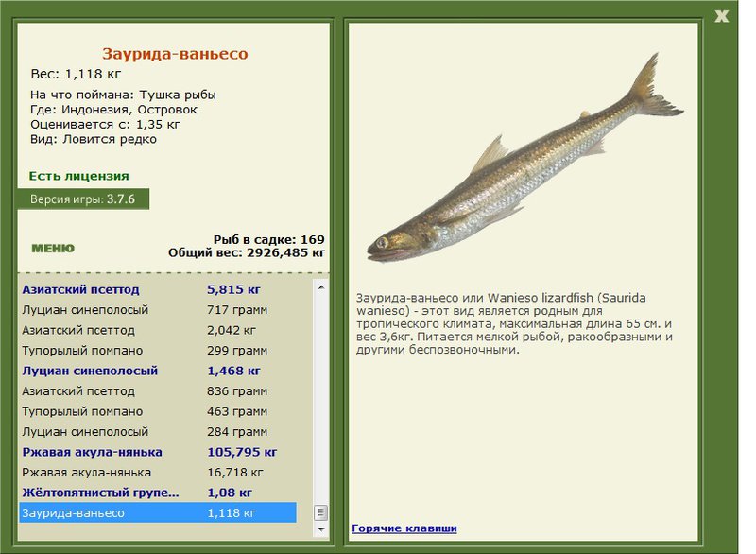Open the МЕНЮ button

[x=53, y=249]
